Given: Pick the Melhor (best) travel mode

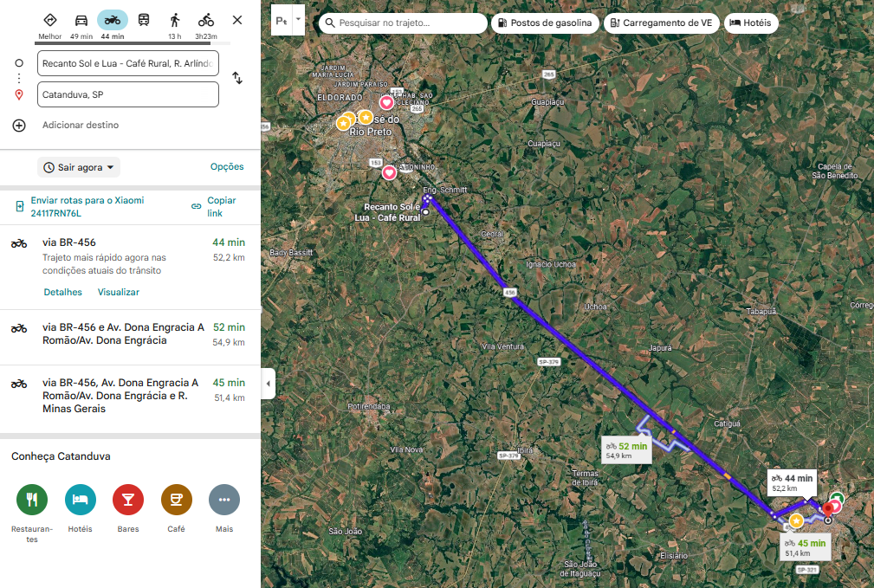Looking at the screenshot, I should click(x=49, y=21).
